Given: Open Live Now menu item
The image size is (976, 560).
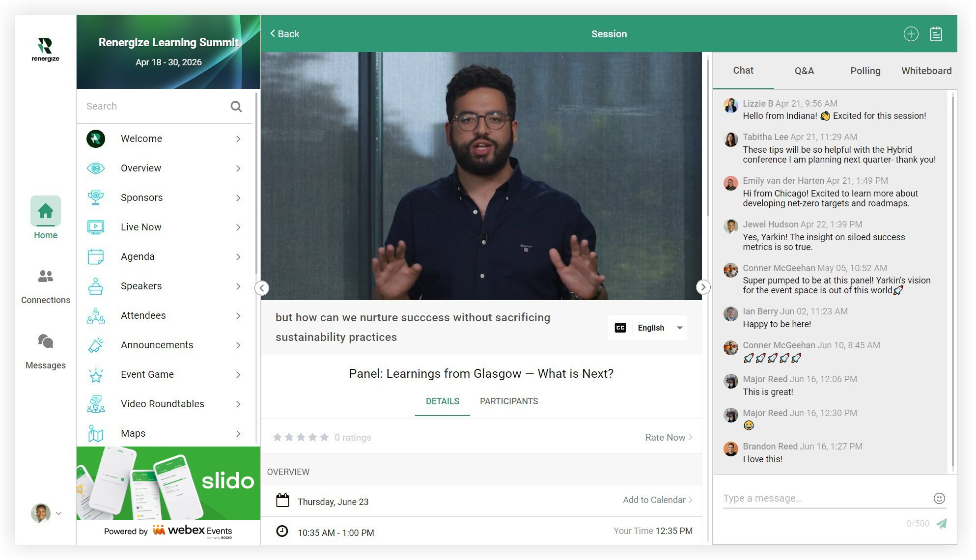Looking at the screenshot, I should click(165, 227).
